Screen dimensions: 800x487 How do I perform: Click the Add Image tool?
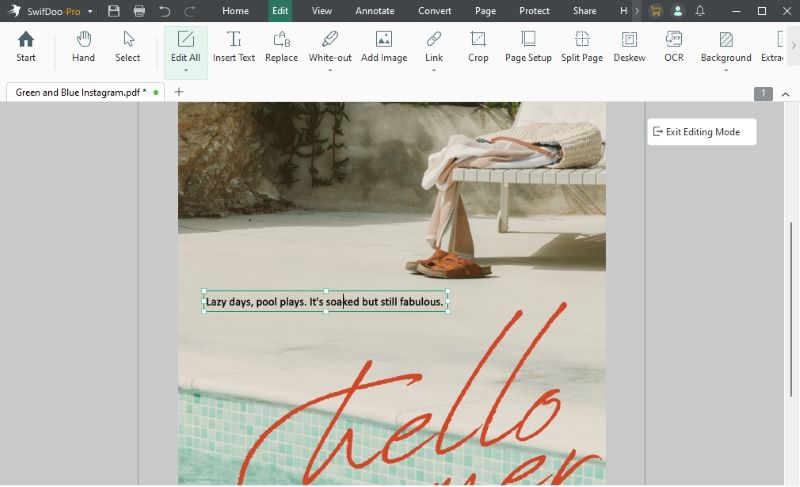pos(384,46)
